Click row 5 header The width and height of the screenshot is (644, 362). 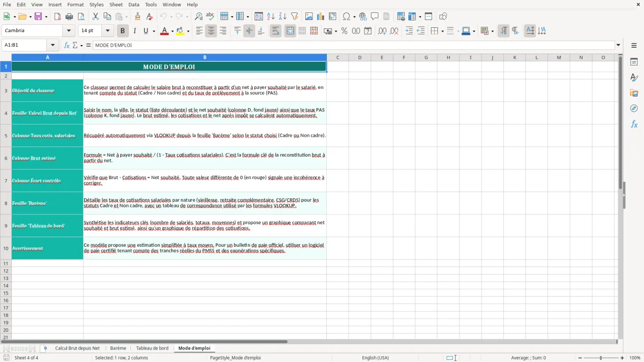click(6, 136)
